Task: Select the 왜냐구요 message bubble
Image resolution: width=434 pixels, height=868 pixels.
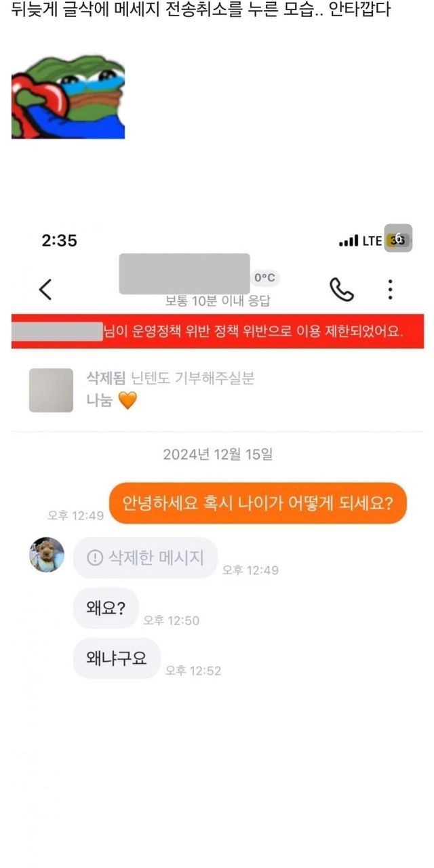Action: tap(117, 658)
